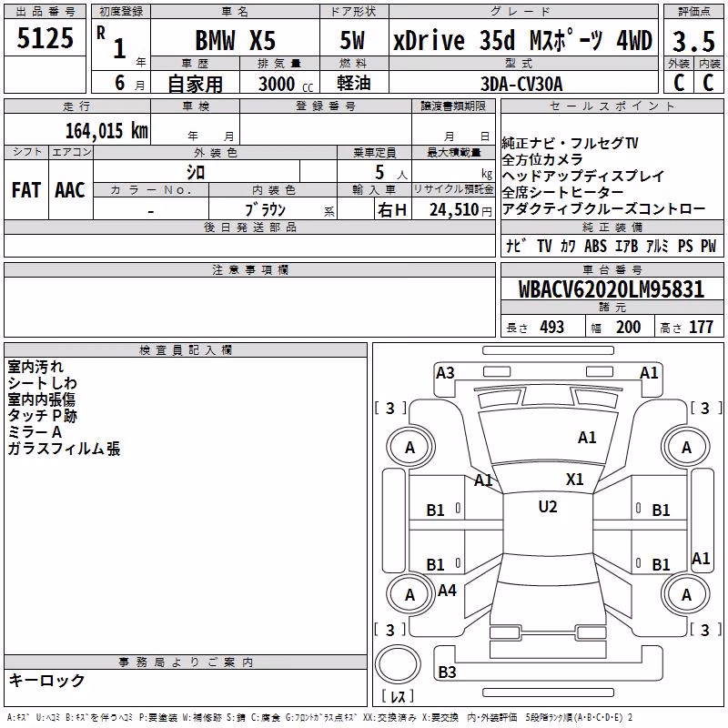Viewport: 728px width, 728px height.
Task: Click sales point 全方位カメラ
Action: tap(542, 160)
